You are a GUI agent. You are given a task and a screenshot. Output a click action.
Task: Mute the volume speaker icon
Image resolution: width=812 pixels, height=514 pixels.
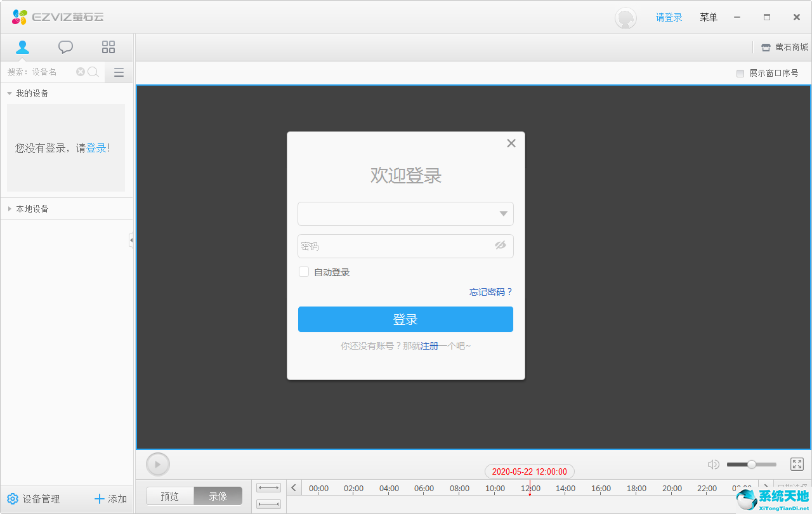(713, 465)
